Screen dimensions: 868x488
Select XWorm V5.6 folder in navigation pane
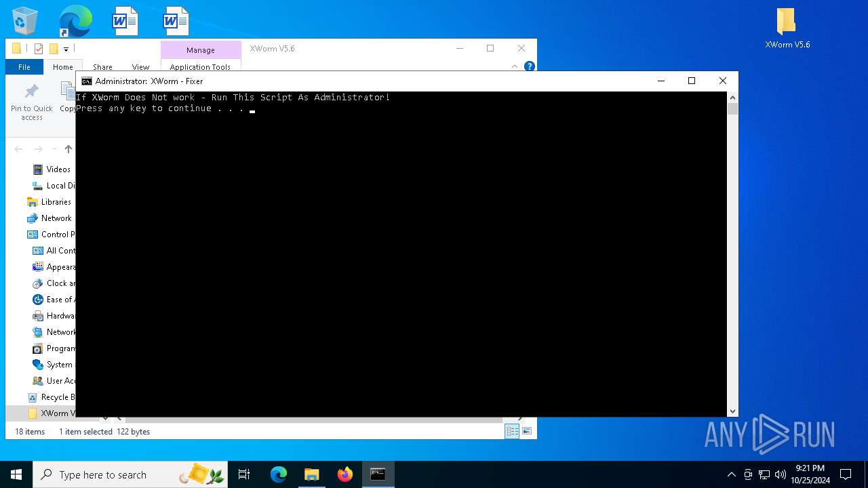point(51,413)
